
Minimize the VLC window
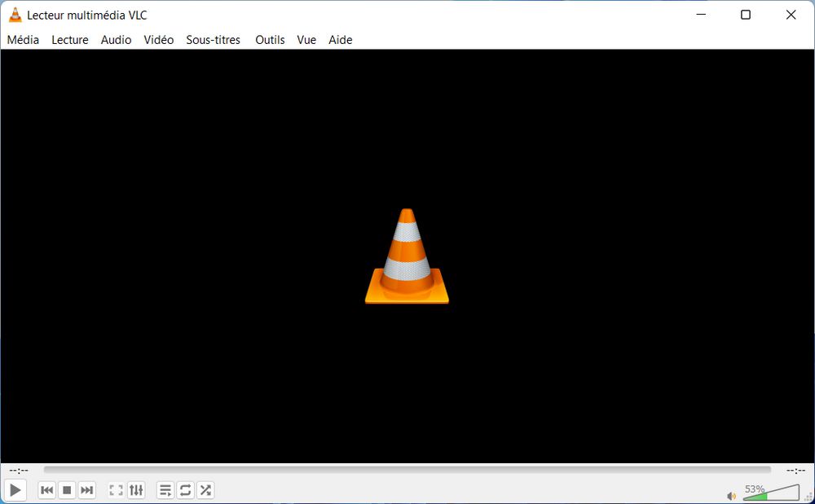point(701,15)
